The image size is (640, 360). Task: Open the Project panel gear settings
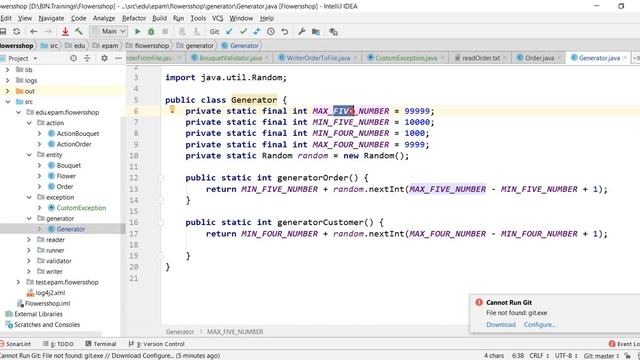coord(104,58)
